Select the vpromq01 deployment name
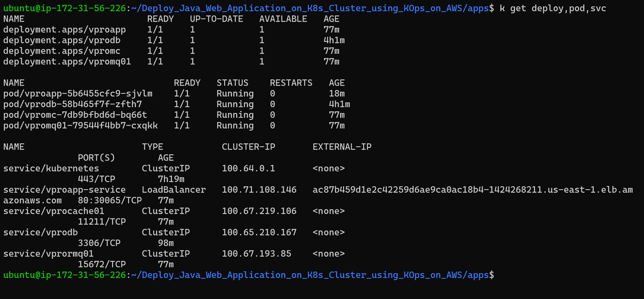 pyautogui.click(x=67, y=62)
